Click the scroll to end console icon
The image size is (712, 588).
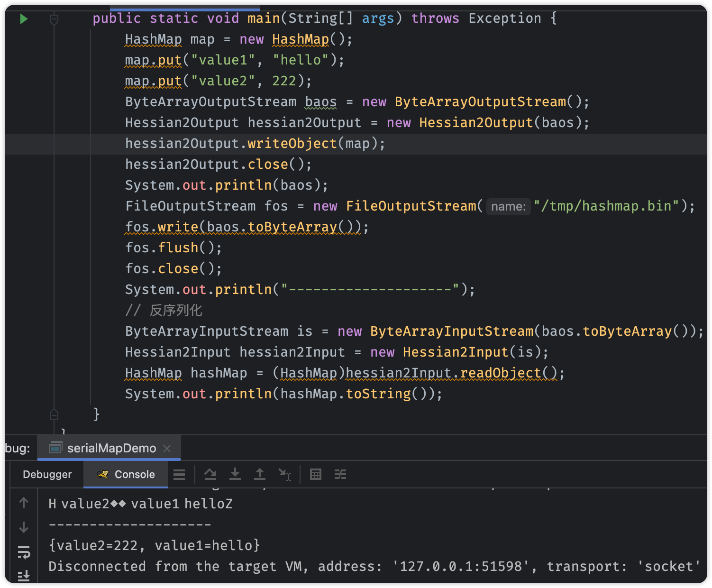point(24,575)
